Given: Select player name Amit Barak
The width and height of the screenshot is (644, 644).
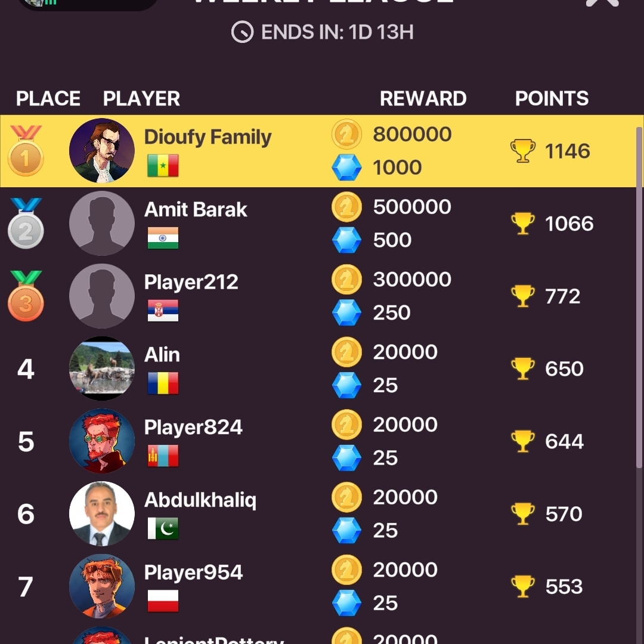Looking at the screenshot, I should click(196, 209).
